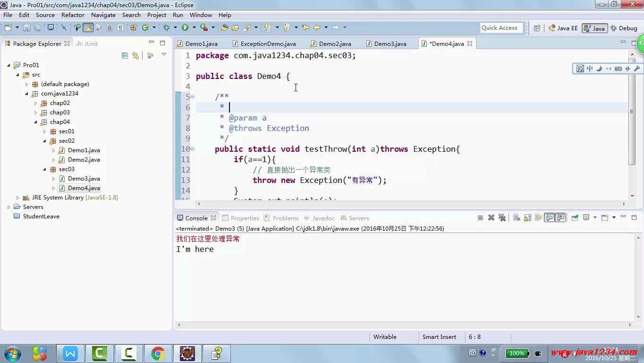Toggle Show Console When Standard Out Changes

pyautogui.click(x=549, y=218)
